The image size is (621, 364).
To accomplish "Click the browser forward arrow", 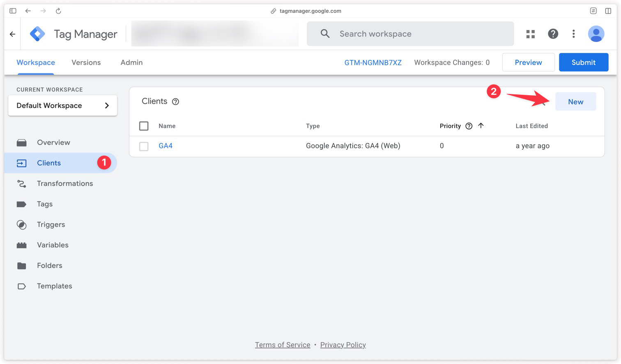I will pos(43,11).
